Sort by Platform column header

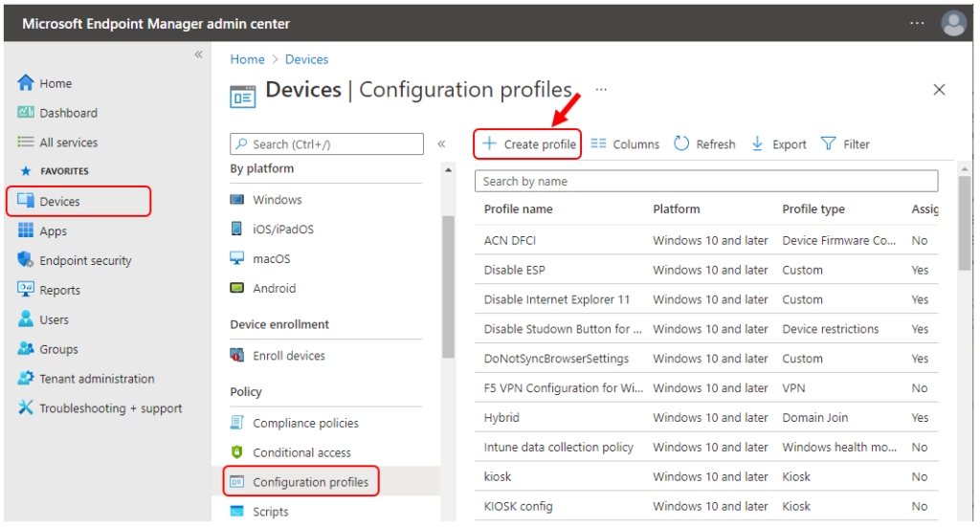(677, 209)
